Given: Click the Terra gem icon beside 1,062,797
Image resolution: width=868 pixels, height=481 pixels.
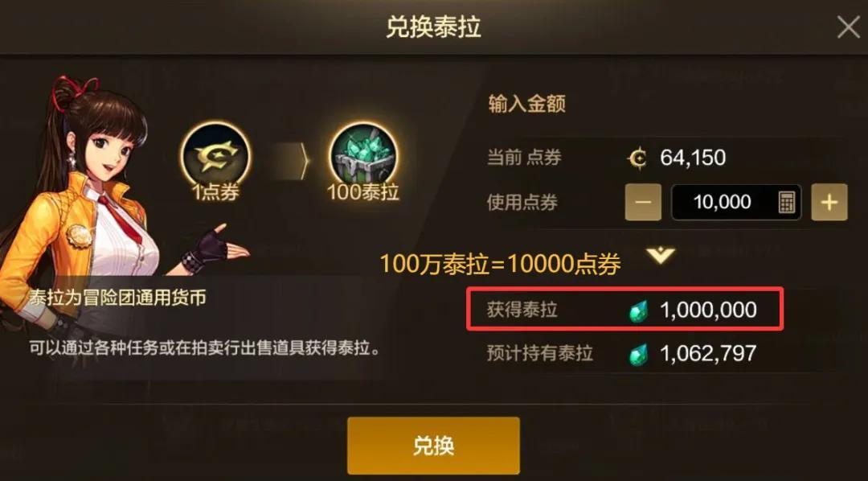Looking at the screenshot, I should (x=638, y=354).
